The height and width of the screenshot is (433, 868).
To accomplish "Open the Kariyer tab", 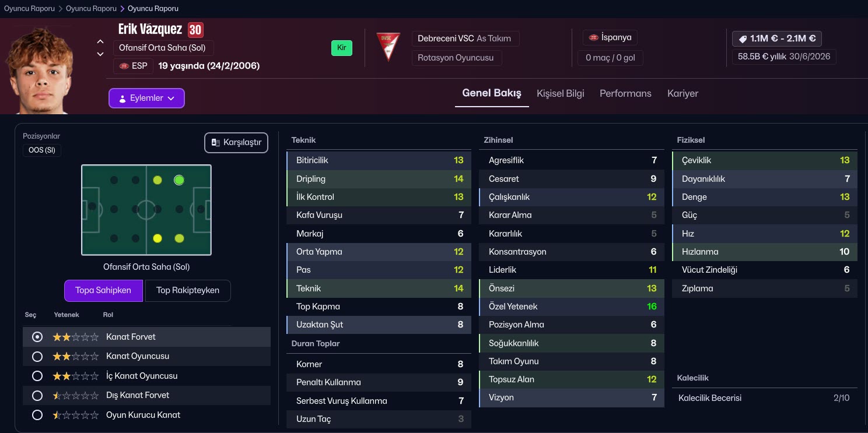I will (682, 93).
